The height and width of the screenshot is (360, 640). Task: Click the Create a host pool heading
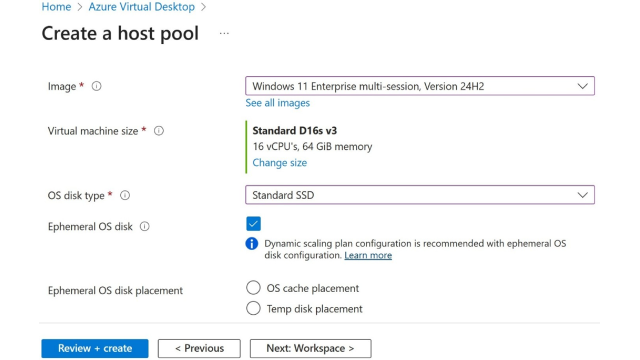pyautogui.click(x=120, y=33)
